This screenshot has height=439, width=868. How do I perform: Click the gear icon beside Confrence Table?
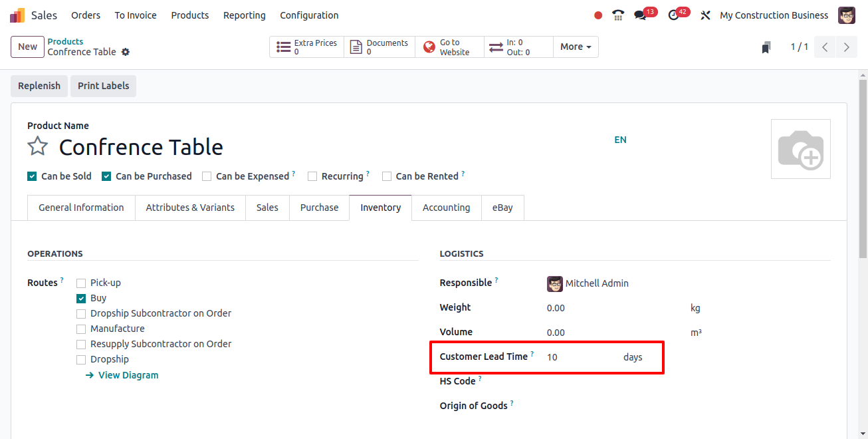126,52
